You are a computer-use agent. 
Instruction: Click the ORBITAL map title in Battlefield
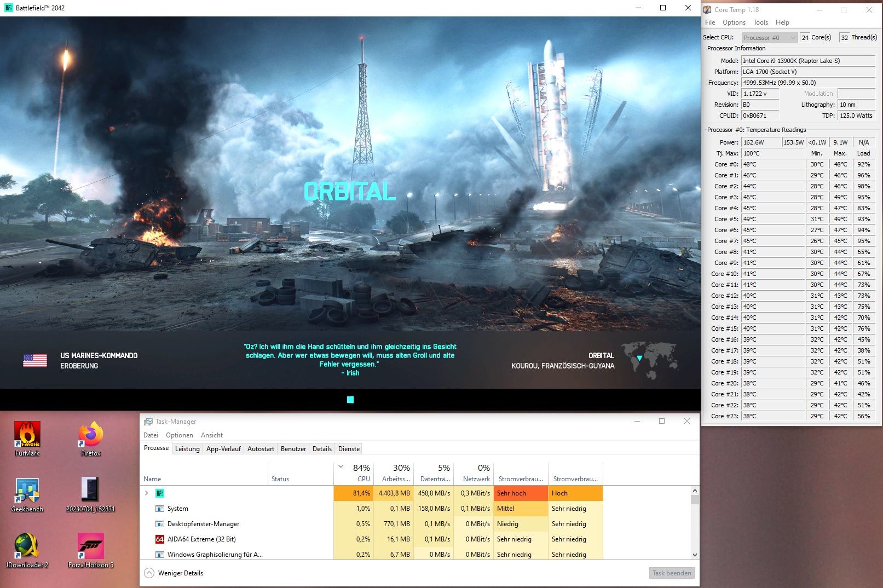click(x=350, y=192)
